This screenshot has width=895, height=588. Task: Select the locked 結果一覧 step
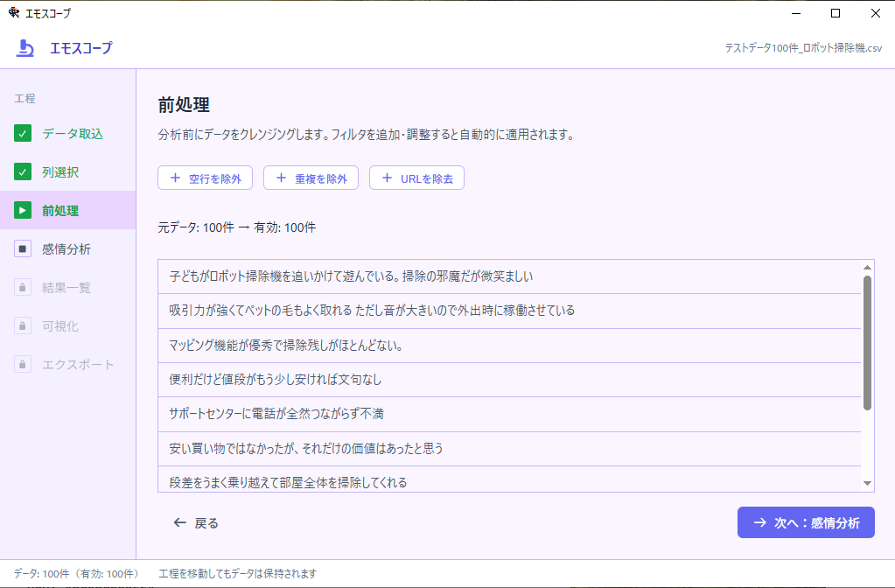pos(68,287)
